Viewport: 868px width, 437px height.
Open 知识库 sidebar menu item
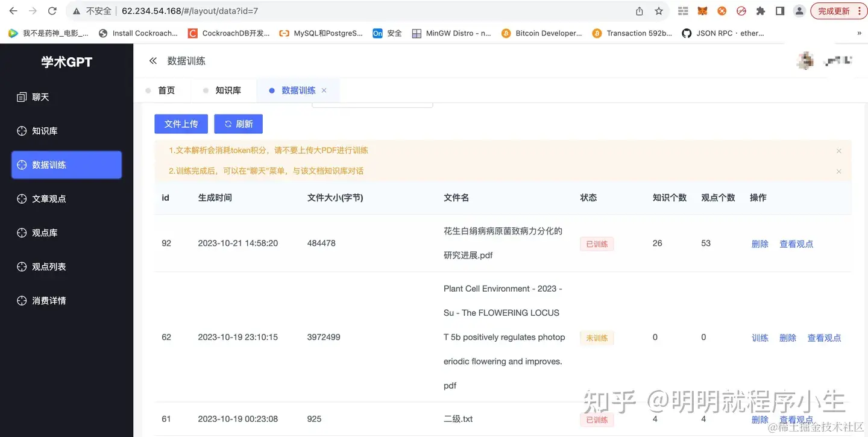pos(66,131)
